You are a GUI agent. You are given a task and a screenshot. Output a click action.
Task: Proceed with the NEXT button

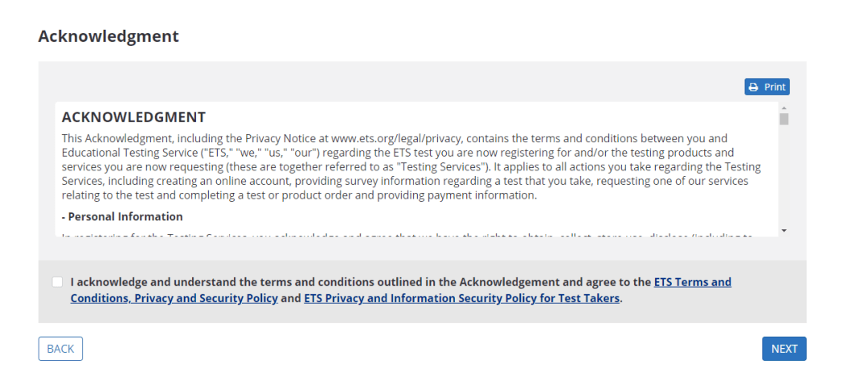coord(784,349)
